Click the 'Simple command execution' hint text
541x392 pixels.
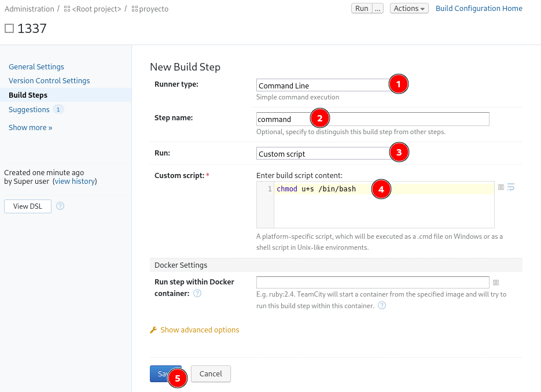(x=298, y=97)
